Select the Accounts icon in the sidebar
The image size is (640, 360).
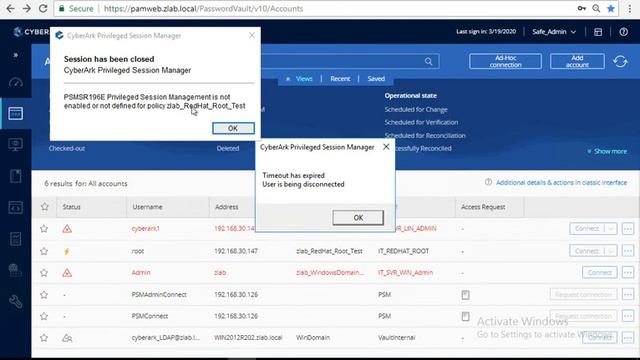(16, 113)
